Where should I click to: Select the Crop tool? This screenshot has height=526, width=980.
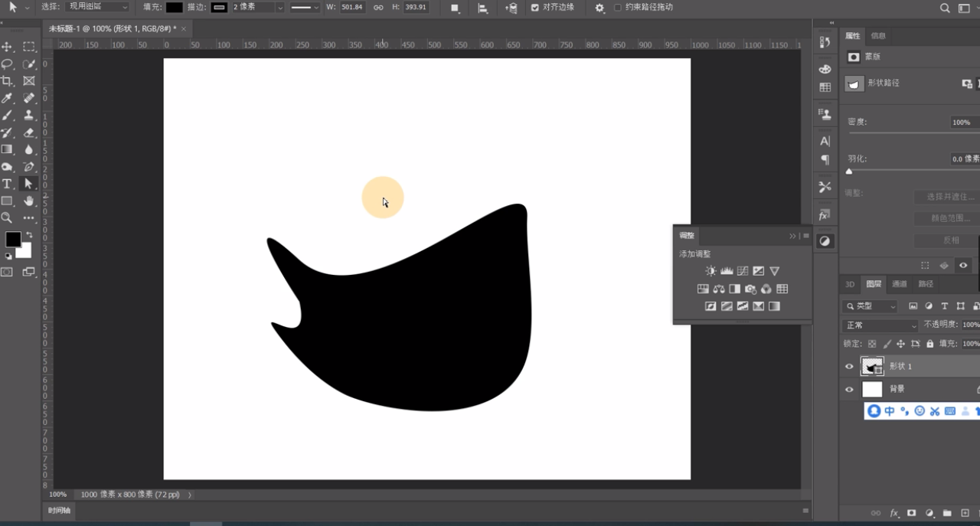(x=8, y=81)
